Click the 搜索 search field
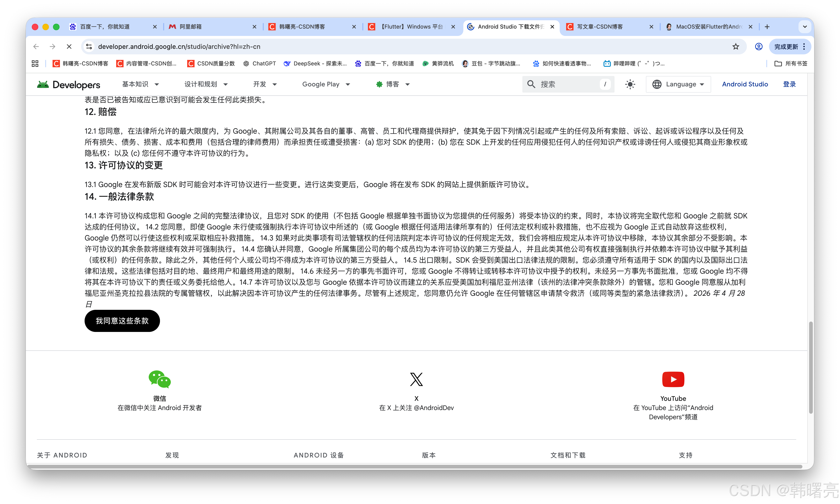840x504 pixels. (568, 84)
